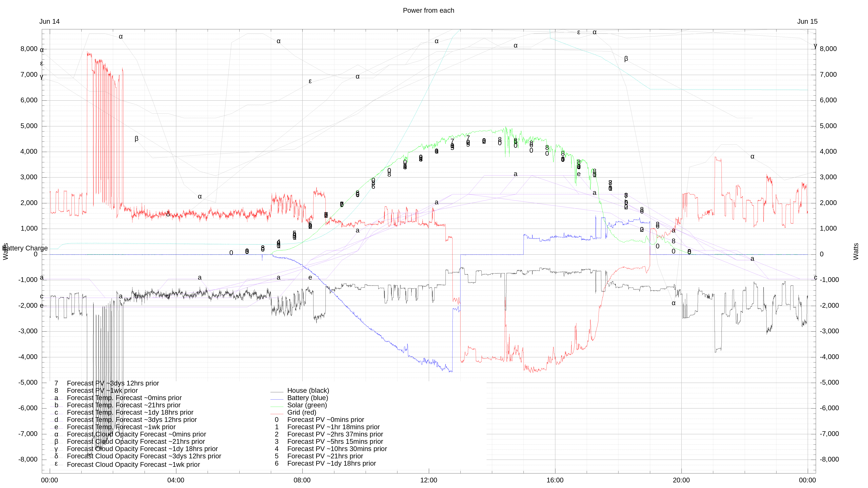Screen dimensions: 868x488
Task: Select legend 'Forecast PV ~1wk prior'
Action: point(102,391)
